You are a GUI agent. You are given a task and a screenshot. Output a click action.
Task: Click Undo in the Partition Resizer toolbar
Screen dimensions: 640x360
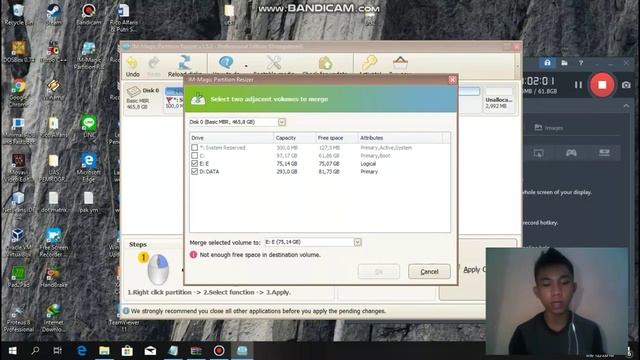pos(132,67)
